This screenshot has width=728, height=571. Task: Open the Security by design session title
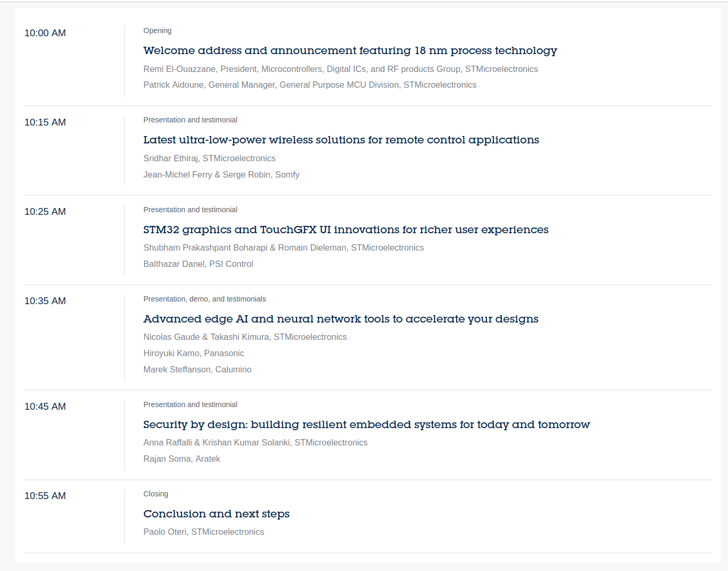point(366,424)
